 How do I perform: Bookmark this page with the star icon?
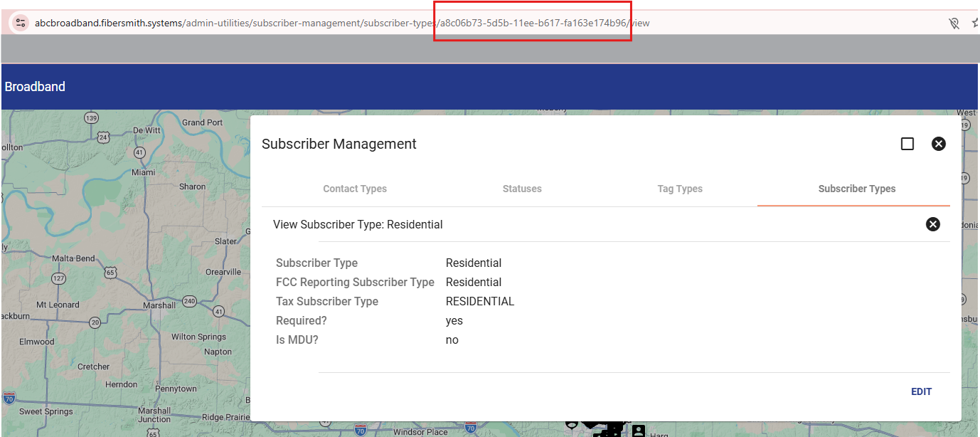point(975,23)
